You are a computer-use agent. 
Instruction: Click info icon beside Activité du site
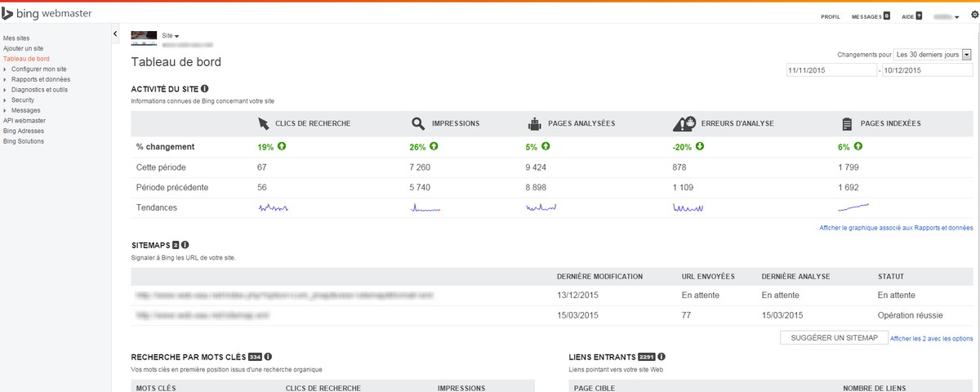pyautogui.click(x=204, y=88)
